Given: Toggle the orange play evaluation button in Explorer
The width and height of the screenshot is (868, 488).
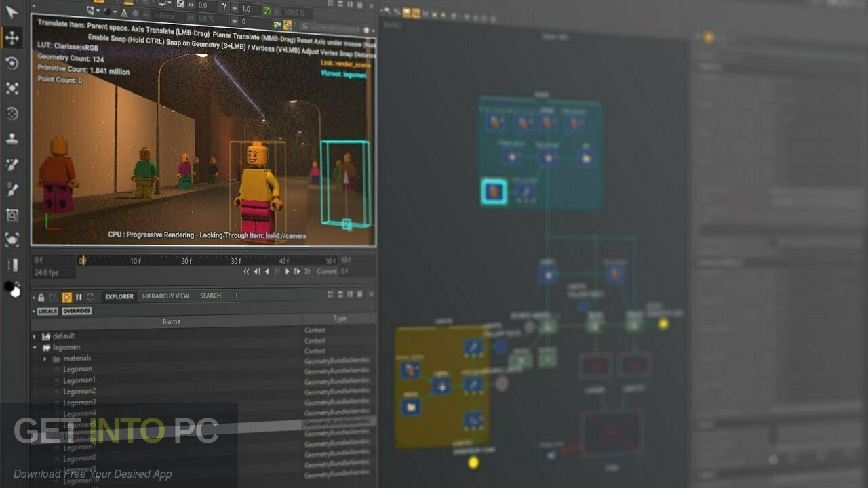Looking at the screenshot, I should click(x=66, y=297).
